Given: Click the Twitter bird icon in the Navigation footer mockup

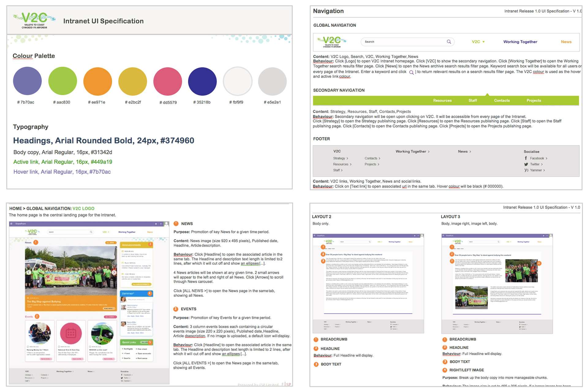Looking at the screenshot, I should tap(526, 164).
